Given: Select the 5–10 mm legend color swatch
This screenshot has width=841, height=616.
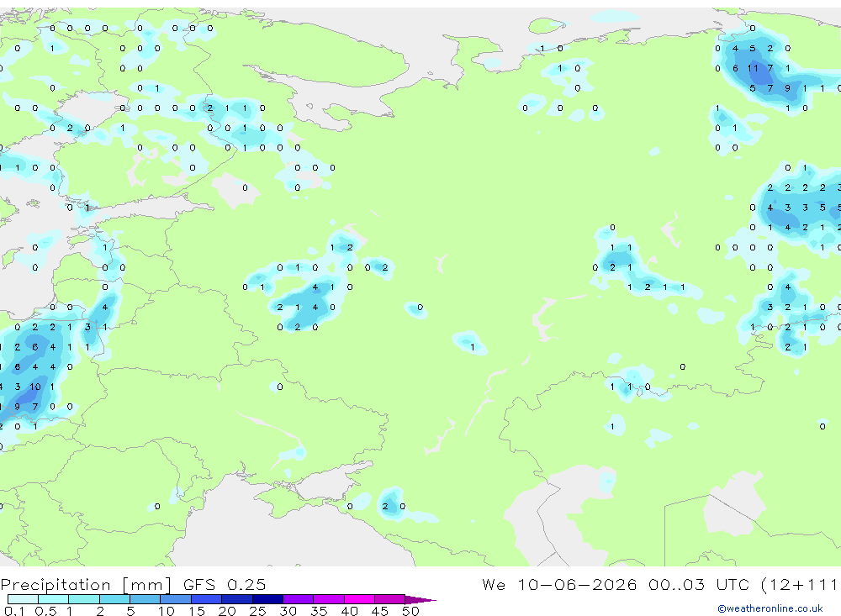Looking at the screenshot, I should 145,599.
